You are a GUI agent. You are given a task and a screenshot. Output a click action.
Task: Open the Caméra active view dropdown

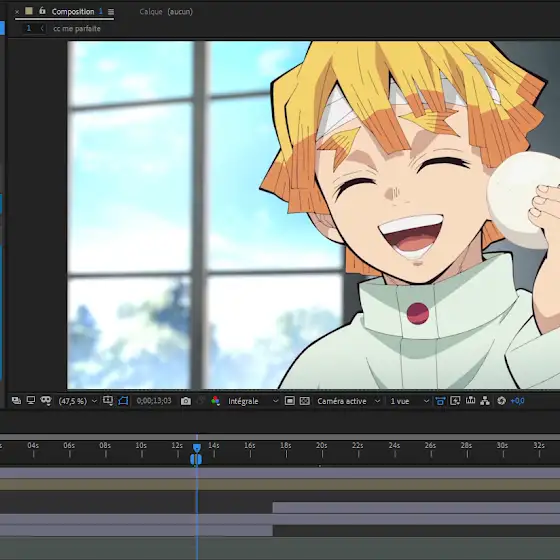coord(348,401)
